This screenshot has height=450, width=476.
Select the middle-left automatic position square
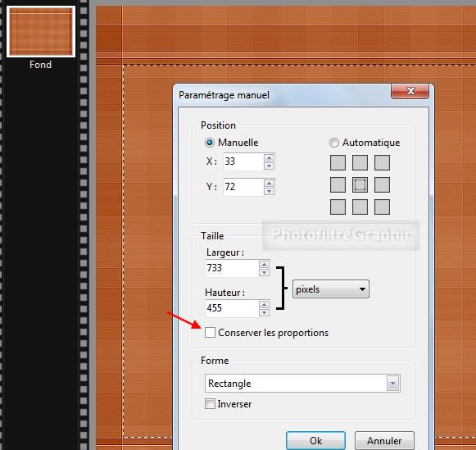coord(338,184)
